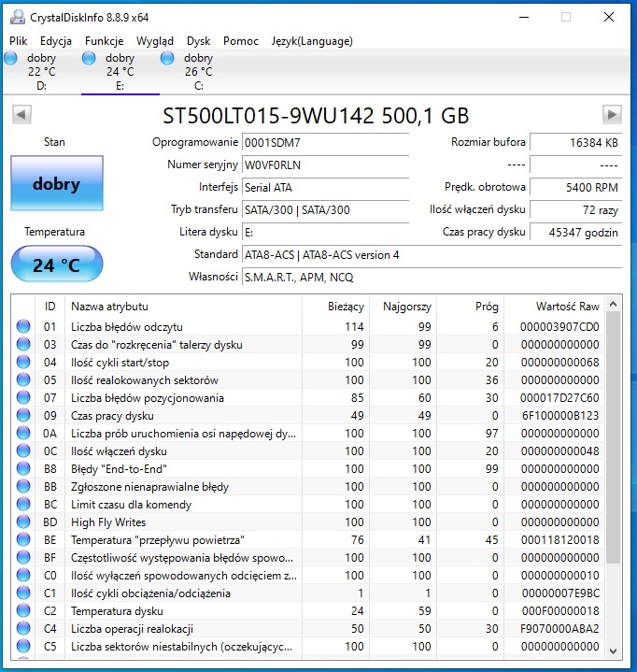This screenshot has width=637, height=672.
Task: Click the buffer size field 16384 KB
Action: pos(575,142)
